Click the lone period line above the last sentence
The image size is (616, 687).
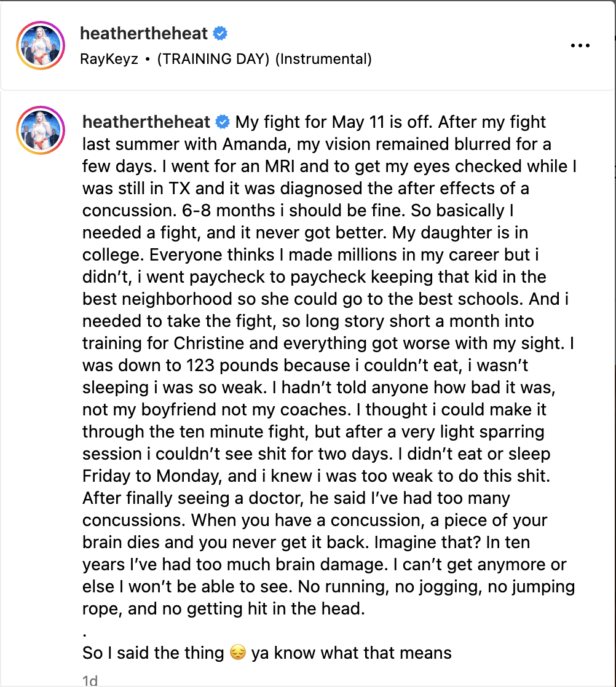click(84, 631)
